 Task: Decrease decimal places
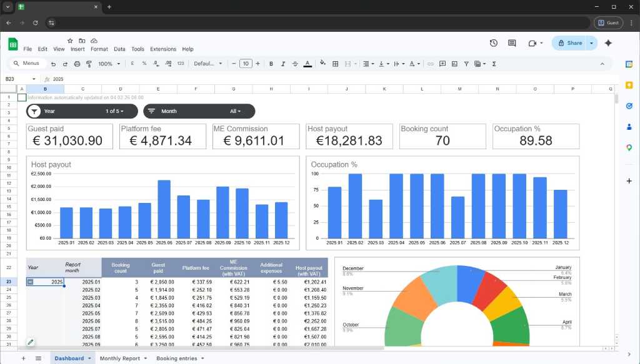click(x=156, y=64)
